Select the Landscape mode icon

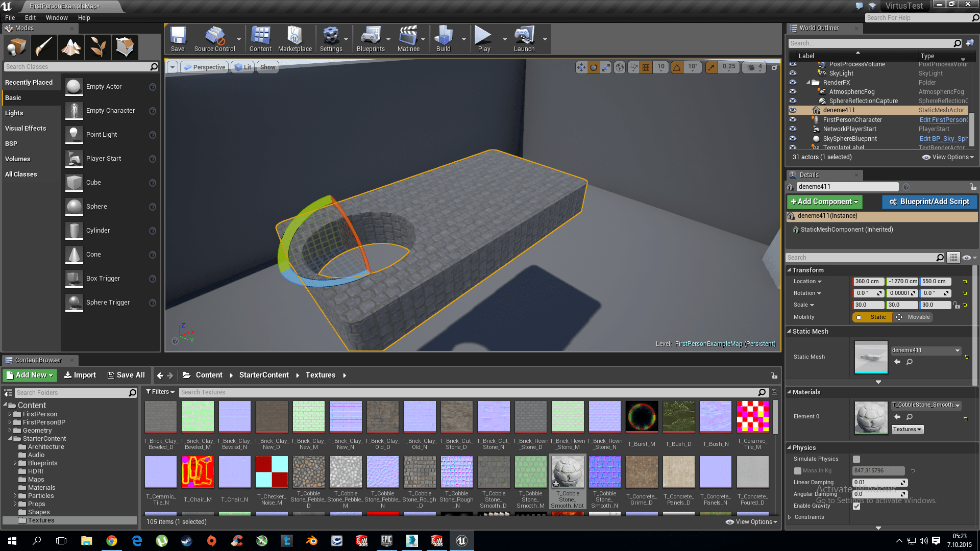[x=71, y=47]
